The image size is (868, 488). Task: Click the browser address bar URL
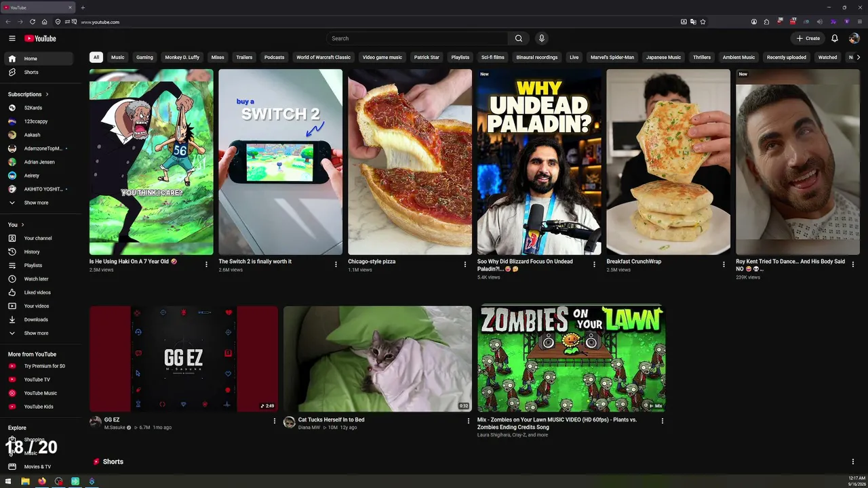100,22
